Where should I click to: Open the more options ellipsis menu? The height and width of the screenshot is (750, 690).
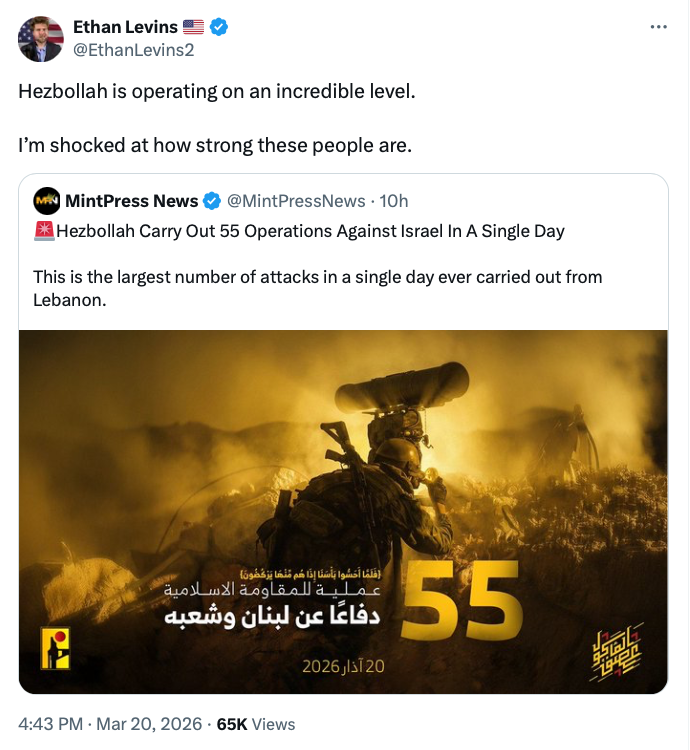(x=658, y=27)
